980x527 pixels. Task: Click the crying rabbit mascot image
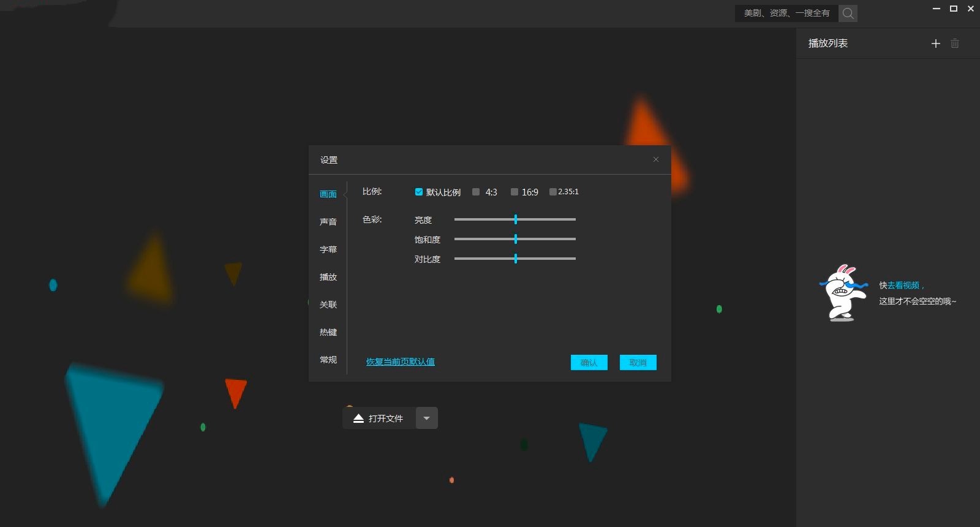tap(843, 293)
